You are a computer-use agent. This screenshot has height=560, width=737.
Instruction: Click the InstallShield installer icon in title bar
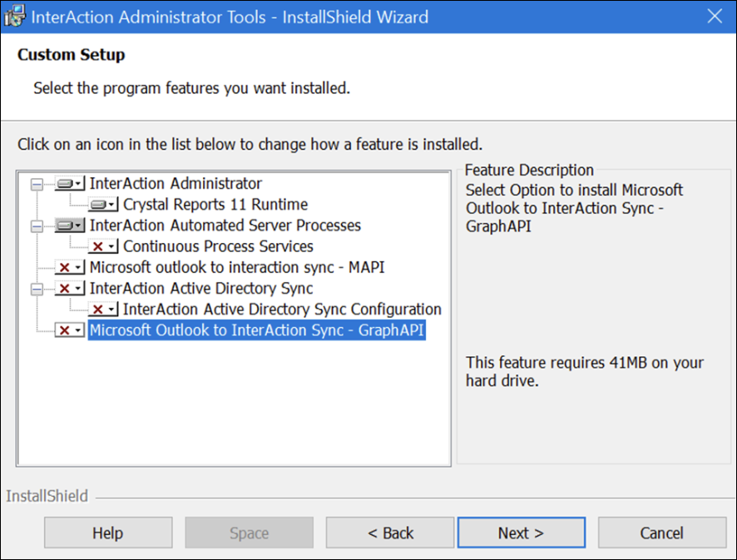(x=14, y=17)
